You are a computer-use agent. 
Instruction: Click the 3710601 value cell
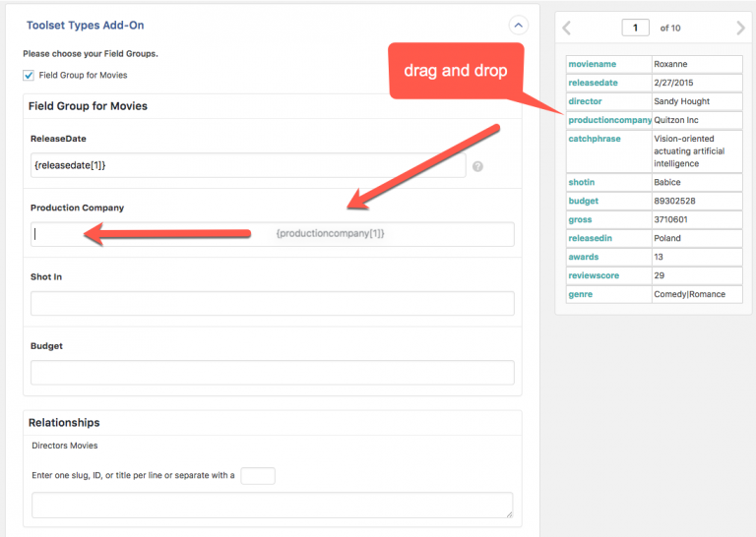tap(697, 219)
